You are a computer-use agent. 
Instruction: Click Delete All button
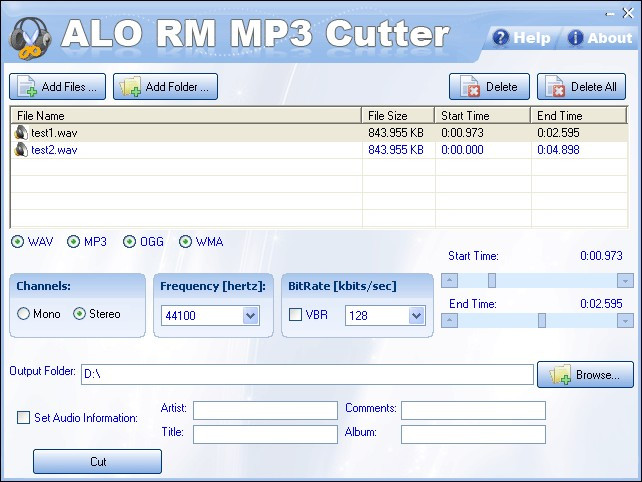tap(581, 86)
